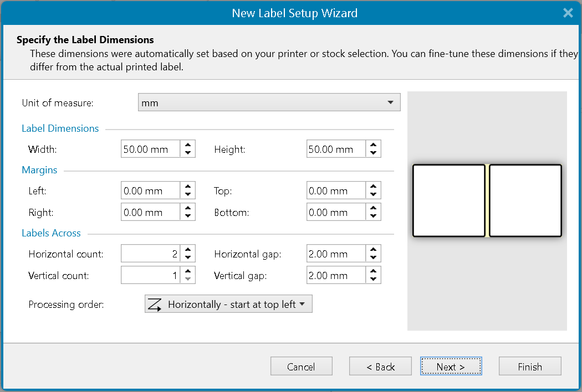The width and height of the screenshot is (582, 392).
Task: Close the wizard with the X icon
Action: click(568, 12)
